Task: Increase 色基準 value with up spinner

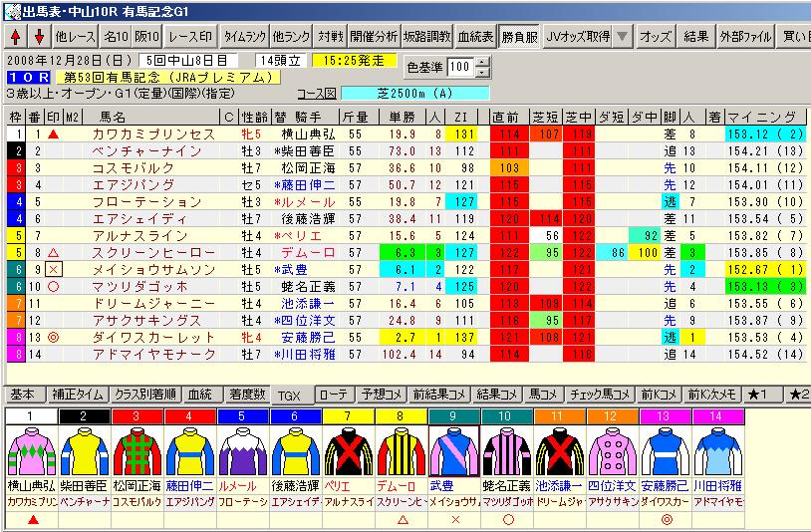Action: (484, 63)
